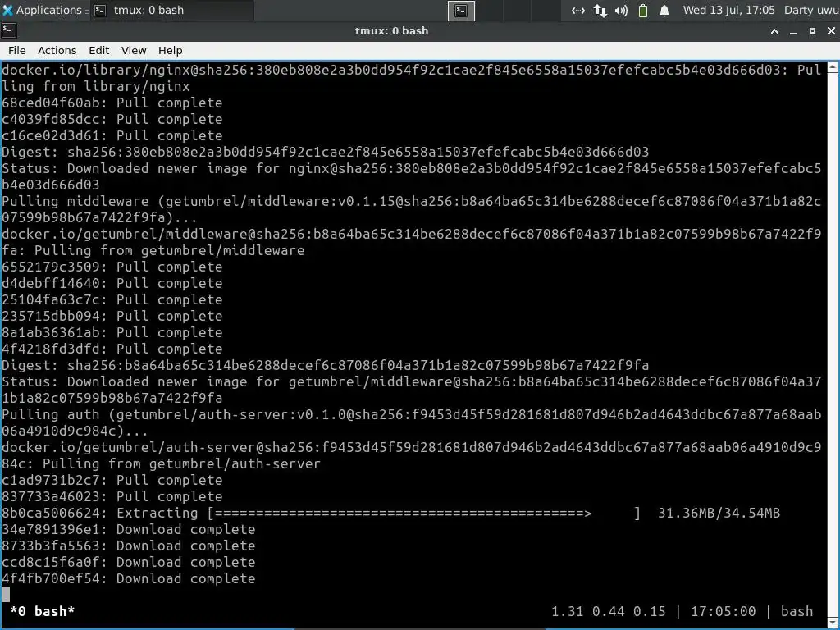Click the terminal icon in top panel

tap(461, 11)
